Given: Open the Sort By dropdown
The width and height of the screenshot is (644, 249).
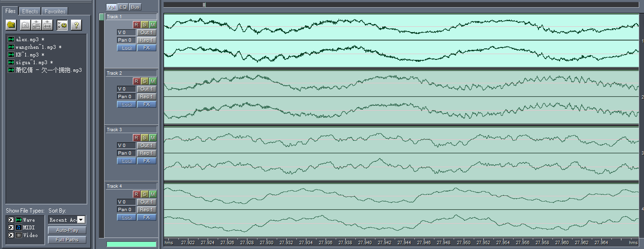Looking at the screenshot, I should point(81,220).
